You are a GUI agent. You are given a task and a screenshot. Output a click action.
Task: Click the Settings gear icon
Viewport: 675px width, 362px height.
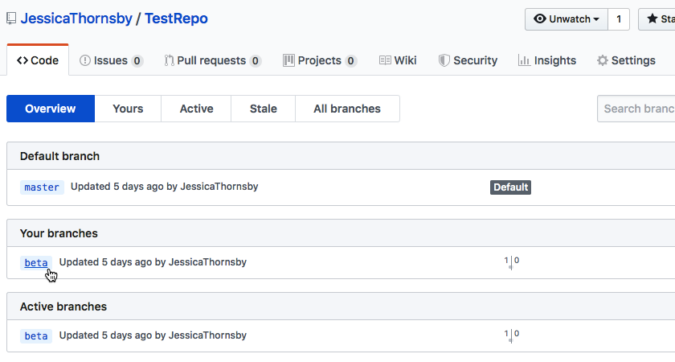tap(602, 60)
